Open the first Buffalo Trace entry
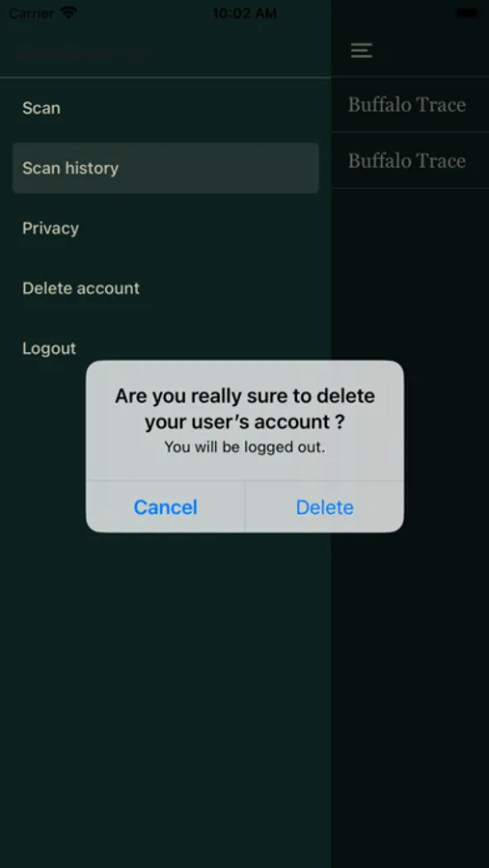Screen dimensions: 489x868 click(410, 104)
